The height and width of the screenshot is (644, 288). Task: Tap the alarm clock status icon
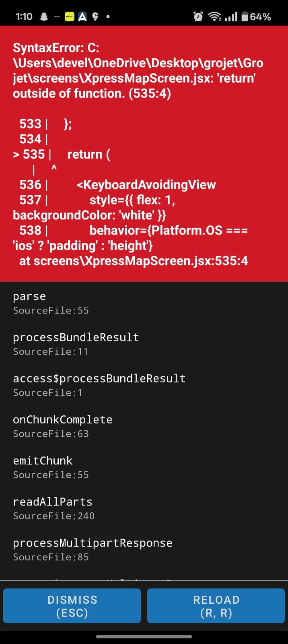tap(198, 17)
